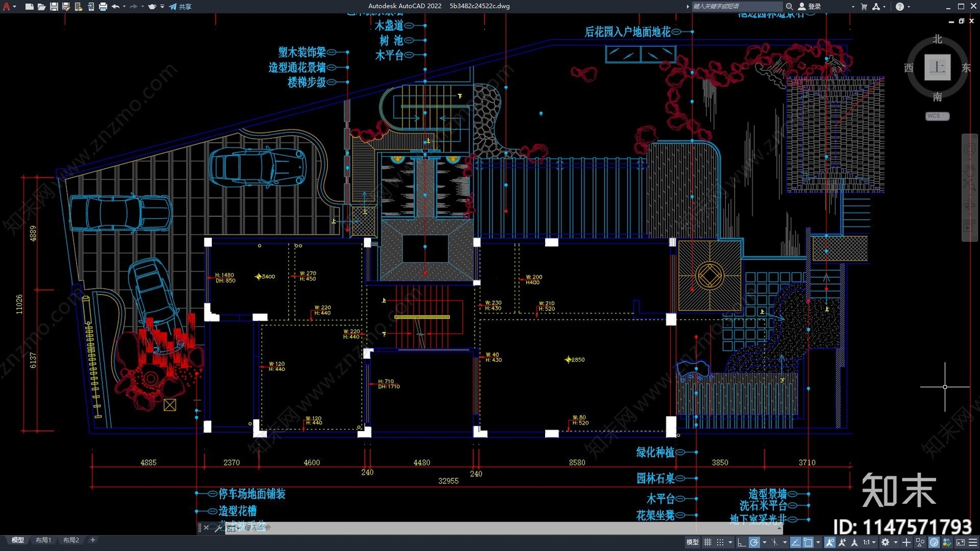
Task: Click the Undo arrow icon
Action: click(x=116, y=6)
